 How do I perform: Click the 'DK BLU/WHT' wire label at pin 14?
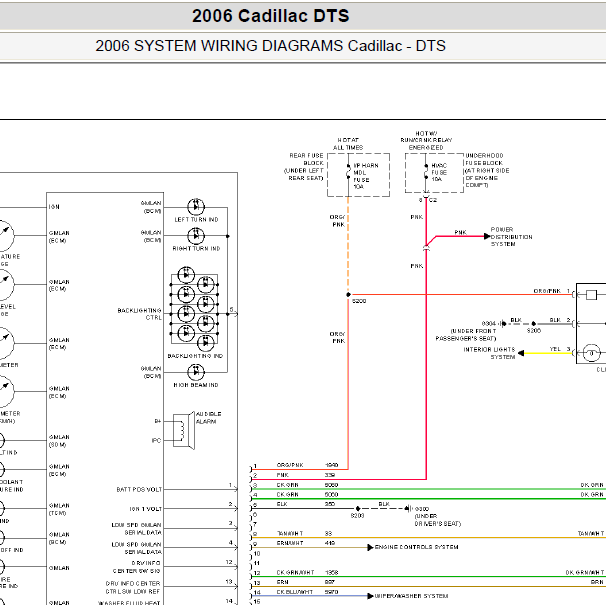pyautogui.click(x=295, y=592)
